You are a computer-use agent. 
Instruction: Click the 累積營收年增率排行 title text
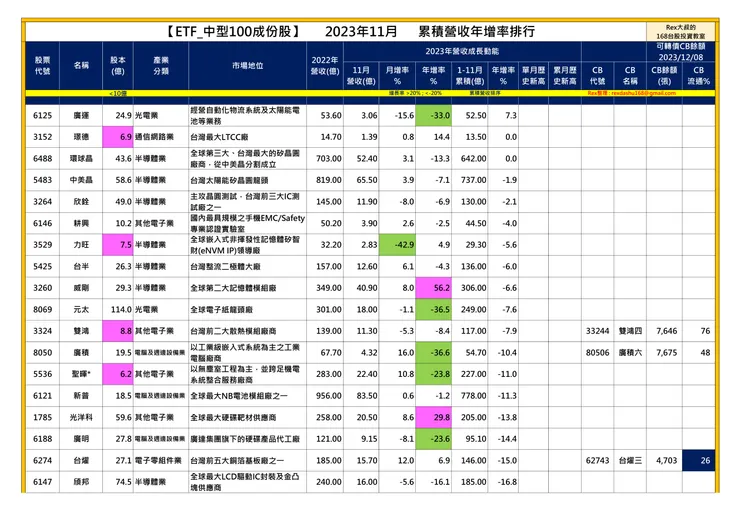[x=477, y=32]
